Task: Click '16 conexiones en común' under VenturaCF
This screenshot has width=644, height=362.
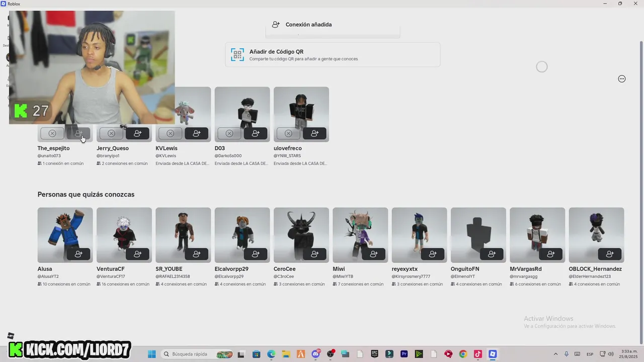Action: pyautogui.click(x=123, y=284)
